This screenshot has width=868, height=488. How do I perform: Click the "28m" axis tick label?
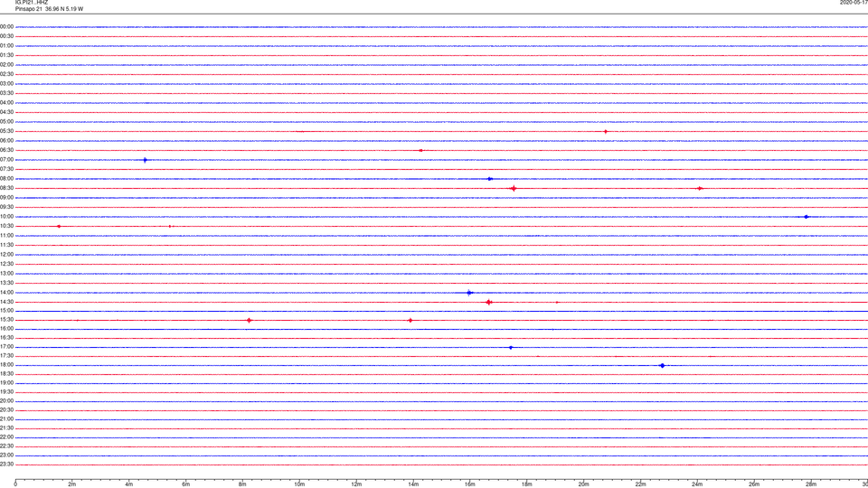click(811, 484)
